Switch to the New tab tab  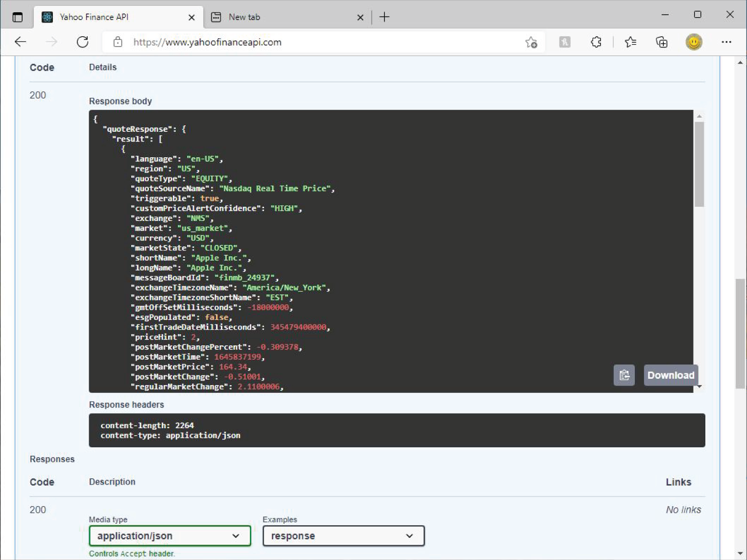tap(287, 17)
